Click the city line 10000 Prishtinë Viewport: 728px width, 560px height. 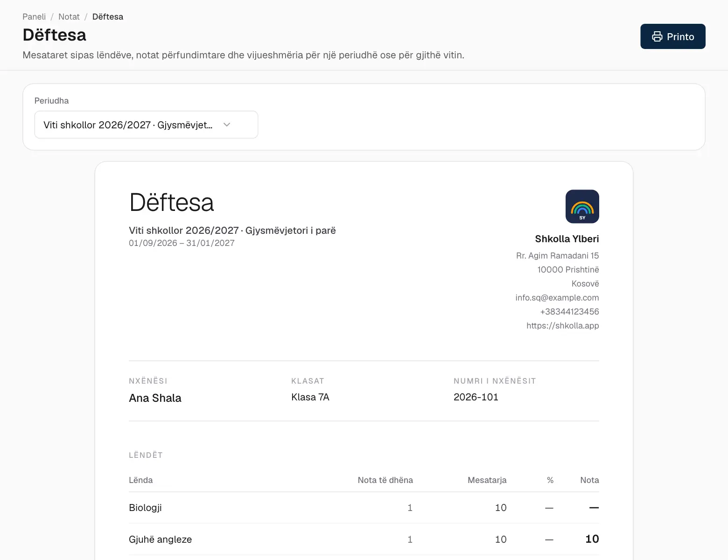coord(568,270)
